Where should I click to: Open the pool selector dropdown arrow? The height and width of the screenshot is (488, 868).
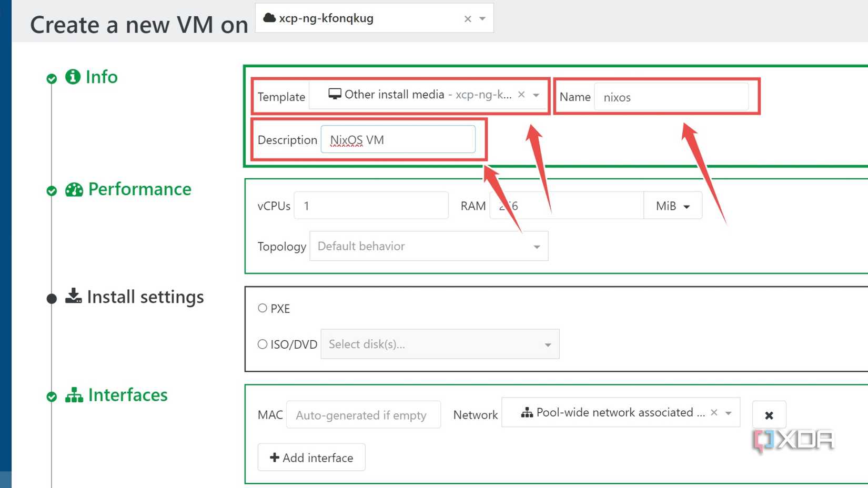click(x=482, y=19)
